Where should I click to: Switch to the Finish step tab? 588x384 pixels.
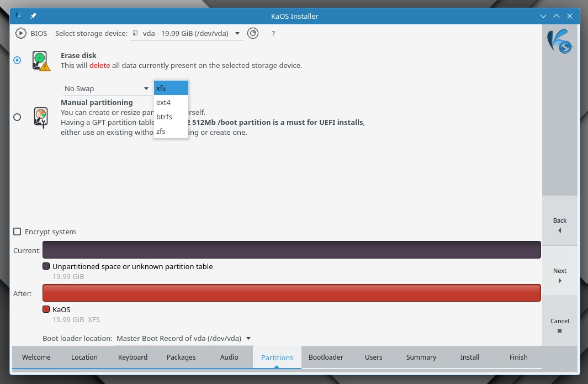[x=518, y=357]
